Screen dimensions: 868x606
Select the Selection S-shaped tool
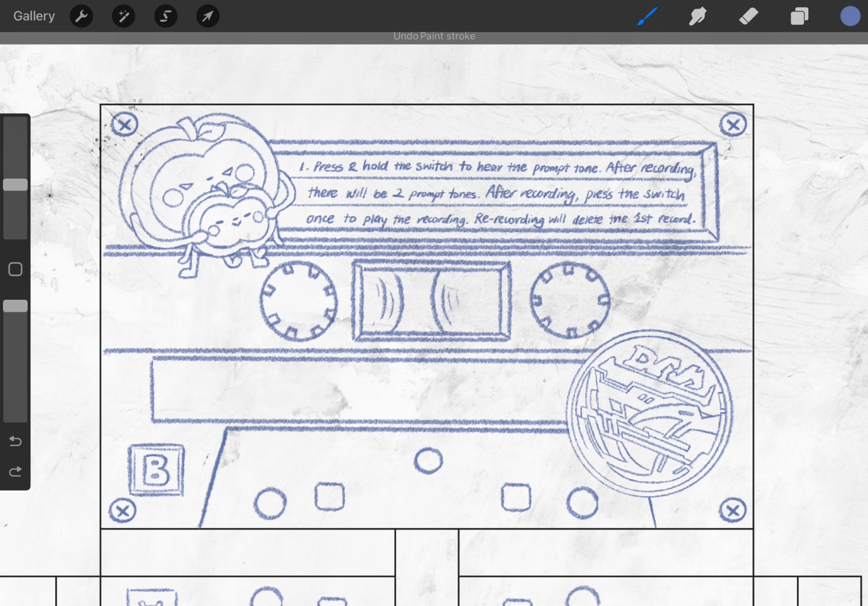click(x=165, y=16)
